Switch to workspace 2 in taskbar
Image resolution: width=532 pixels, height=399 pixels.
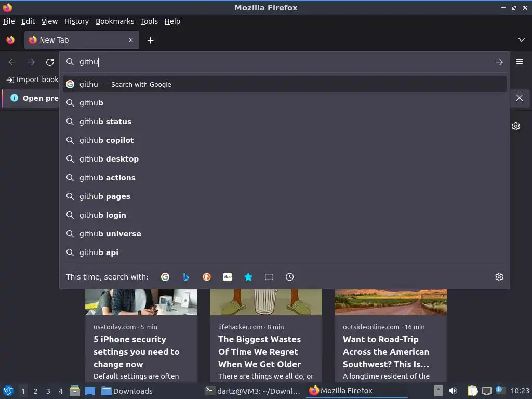pyautogui.click(x=36, y=391)
